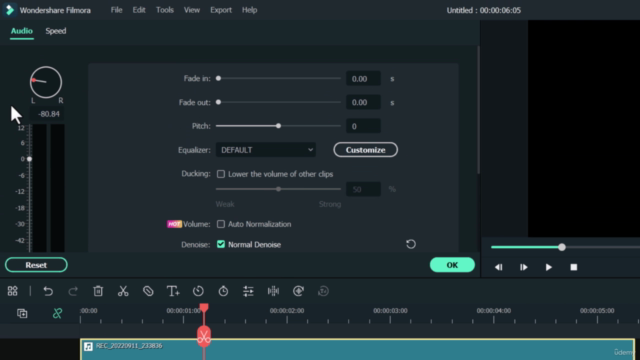This screenshot has height=360, width=640.
Task: Click the Ducking percentage value field
Action: tap(363, 189)
